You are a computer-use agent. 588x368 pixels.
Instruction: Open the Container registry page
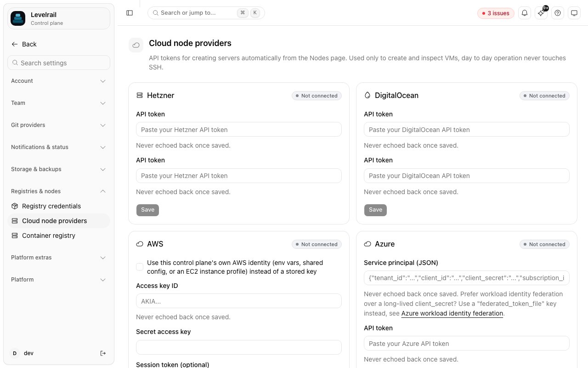click(59, 236)
